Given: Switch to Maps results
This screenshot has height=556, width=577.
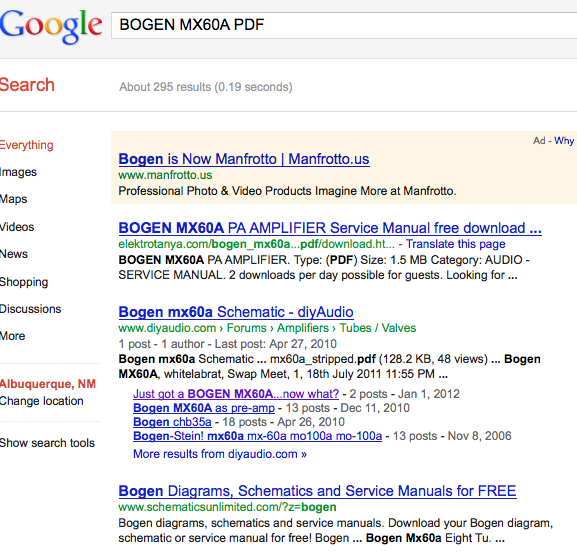Looking at the screenshot, I should pyautogui.click(x=13, y=199).
